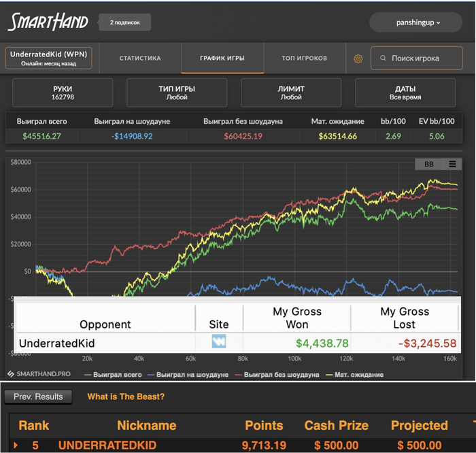The image size is (476, 453).
Task: Click the 9,713.19 points value
Action: (264, 446)
